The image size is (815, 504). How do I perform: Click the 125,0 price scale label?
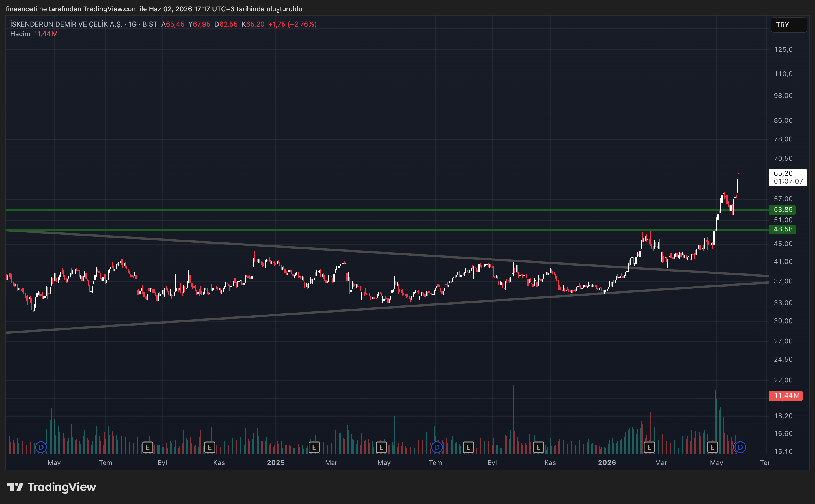tap(783, 50)
